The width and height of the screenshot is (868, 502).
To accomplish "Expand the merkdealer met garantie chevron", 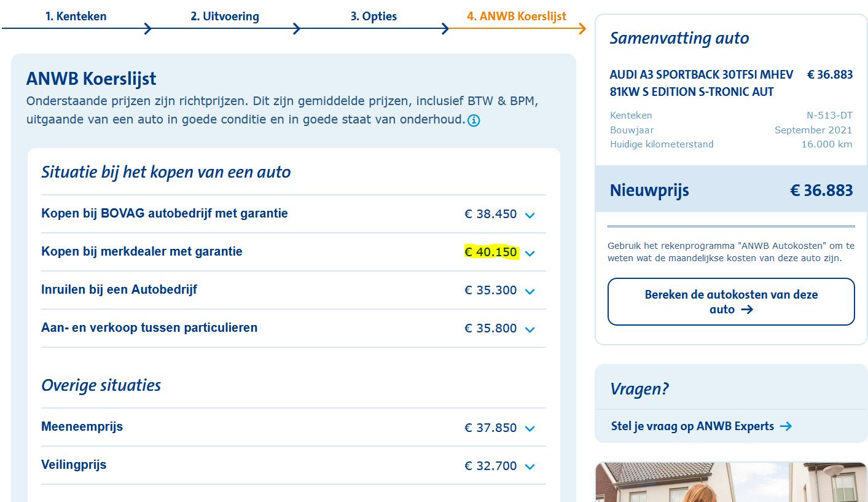I will pyautogui.click(x=530, y=253).
